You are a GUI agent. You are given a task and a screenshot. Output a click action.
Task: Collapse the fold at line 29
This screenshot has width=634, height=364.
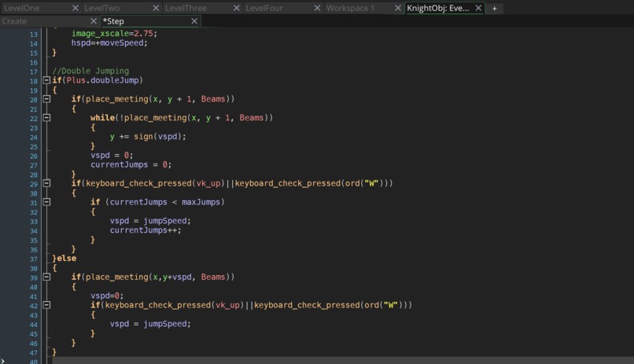click(x=46, y=183)
